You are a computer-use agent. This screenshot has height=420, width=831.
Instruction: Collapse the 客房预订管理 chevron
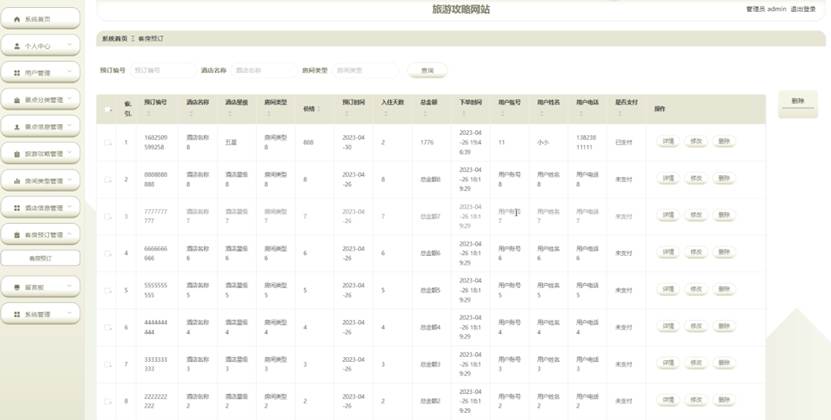69,234
